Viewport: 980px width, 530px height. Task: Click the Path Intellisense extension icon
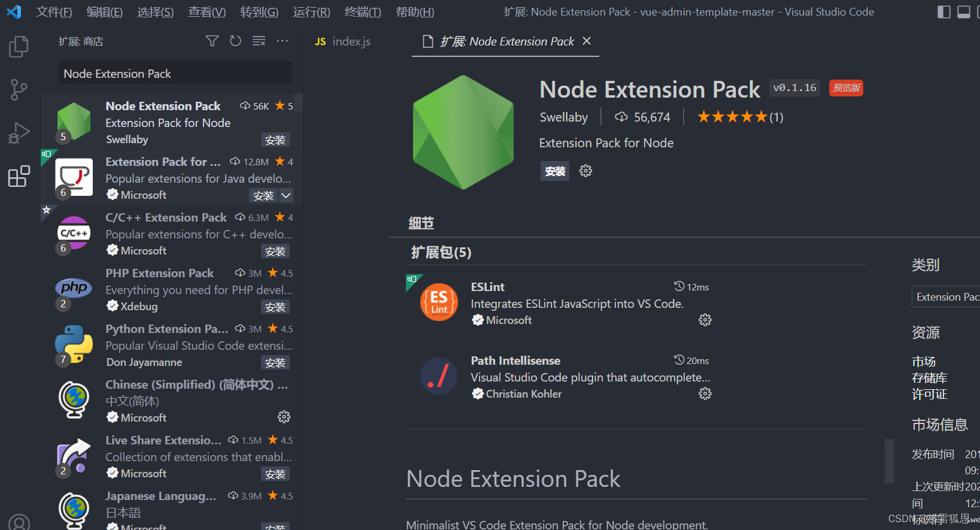coord(439,376)
